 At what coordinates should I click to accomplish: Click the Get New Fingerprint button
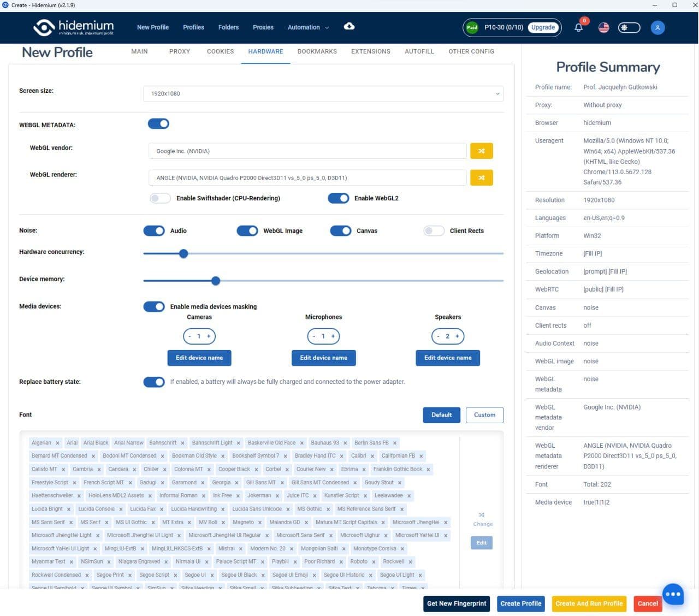click(456, 603)
